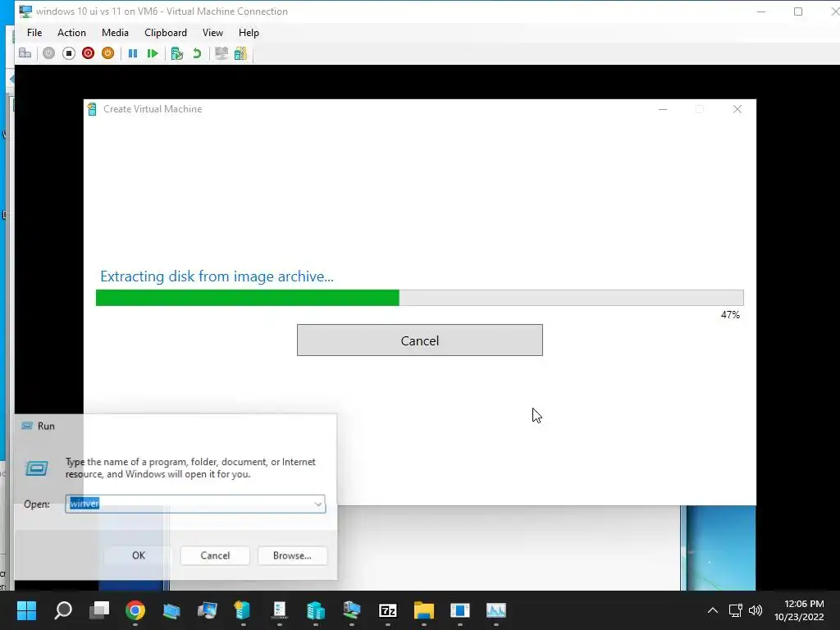The width and height of the screenshot is (840, 630).
Task: Click the checklist document taskbar icon
Action: (x=280, y=610)
